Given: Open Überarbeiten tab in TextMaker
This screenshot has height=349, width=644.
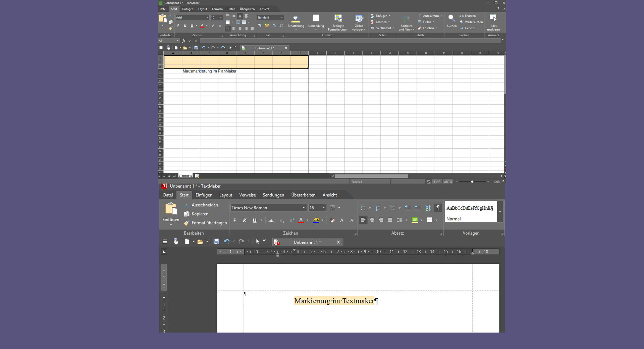Looking at the screenshot, I should pos(303,195).
